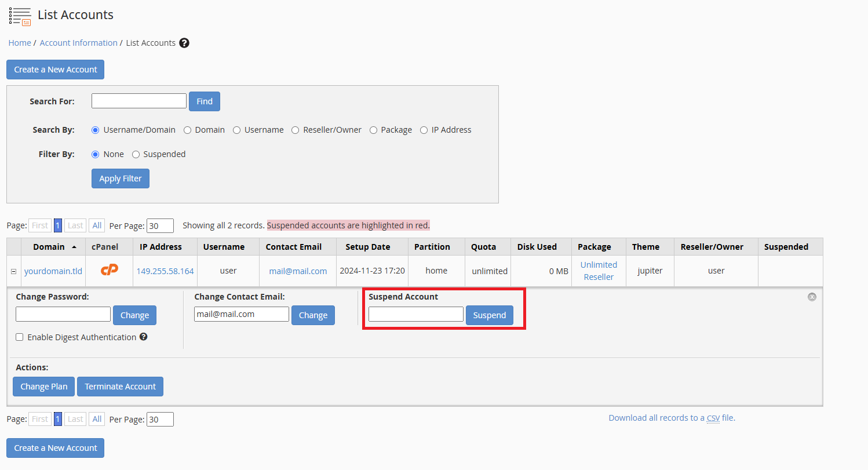Viewport: 868px width, 470px height.
Task: Click the top Create a New Account button
Action: pos(56,70)
